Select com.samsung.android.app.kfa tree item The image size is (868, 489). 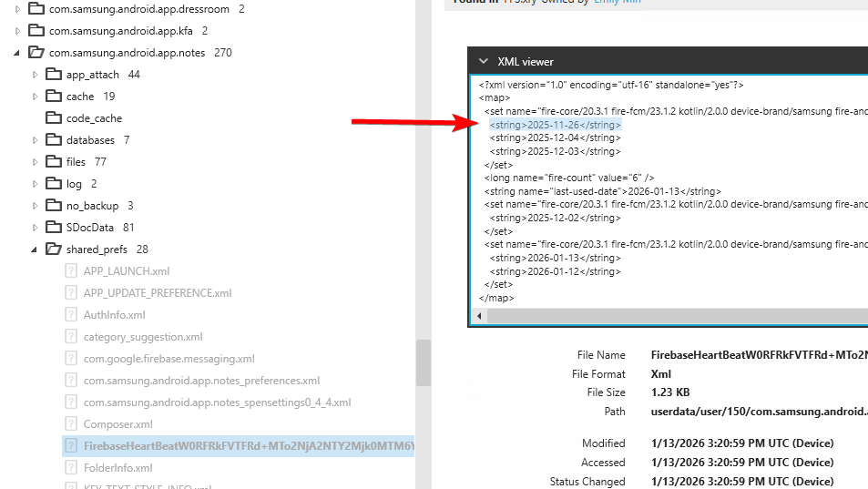point(120,31)
